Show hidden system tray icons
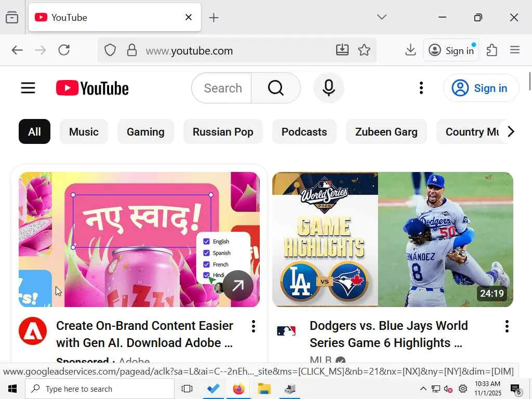This screenshot has height=399, width=532. click(x=423, y=389)
